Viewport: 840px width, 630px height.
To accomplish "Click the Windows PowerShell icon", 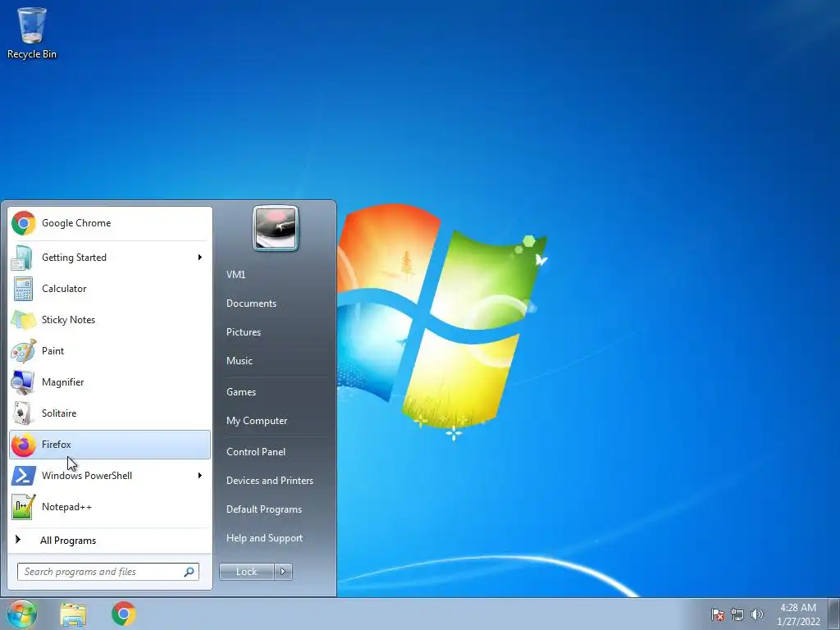I will point(23,476).
